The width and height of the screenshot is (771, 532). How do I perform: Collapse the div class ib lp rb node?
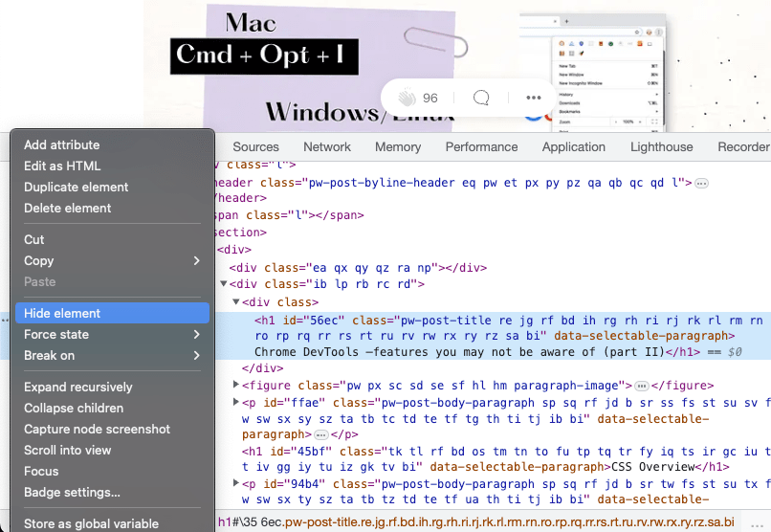point(223,283)
